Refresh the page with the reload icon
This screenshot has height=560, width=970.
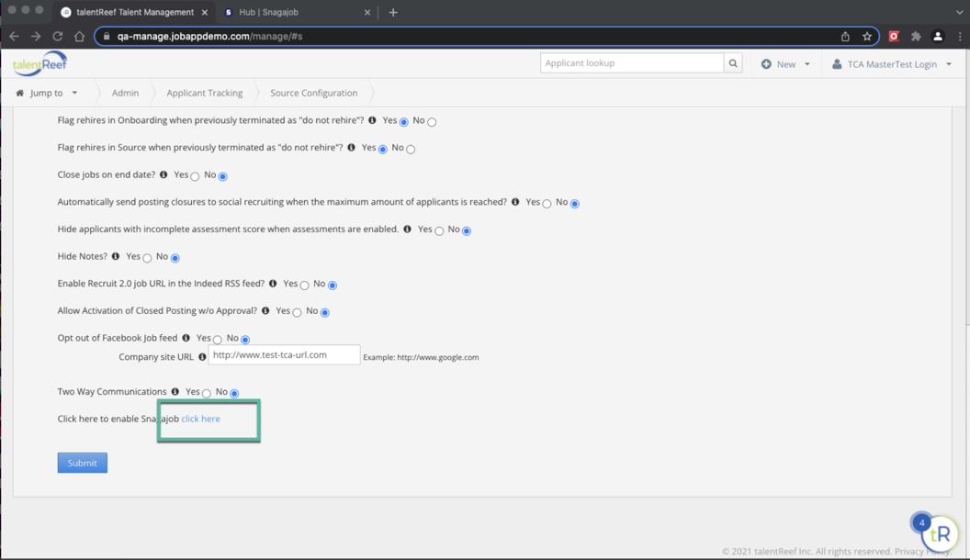coord(57,36)
